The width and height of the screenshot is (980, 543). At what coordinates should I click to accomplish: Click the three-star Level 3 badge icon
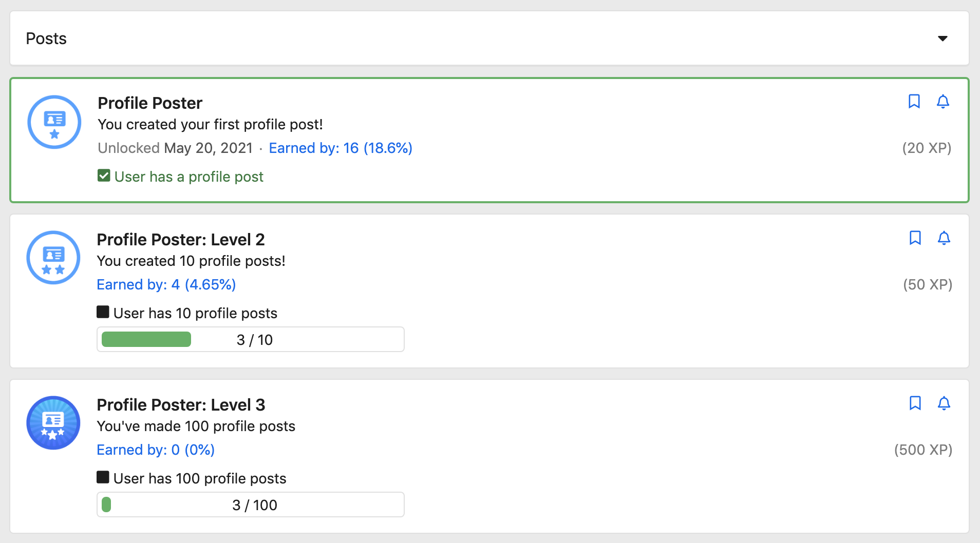pos(53,423)
